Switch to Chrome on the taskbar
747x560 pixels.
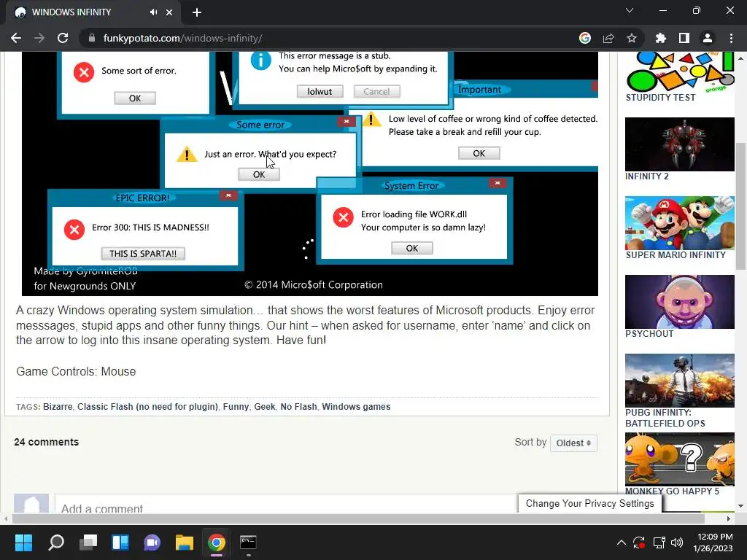click(x=216, y=542)
